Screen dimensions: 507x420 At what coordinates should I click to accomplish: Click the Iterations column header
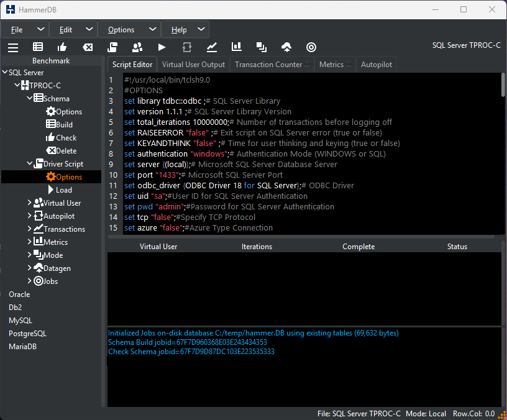[x=257, y=247]
